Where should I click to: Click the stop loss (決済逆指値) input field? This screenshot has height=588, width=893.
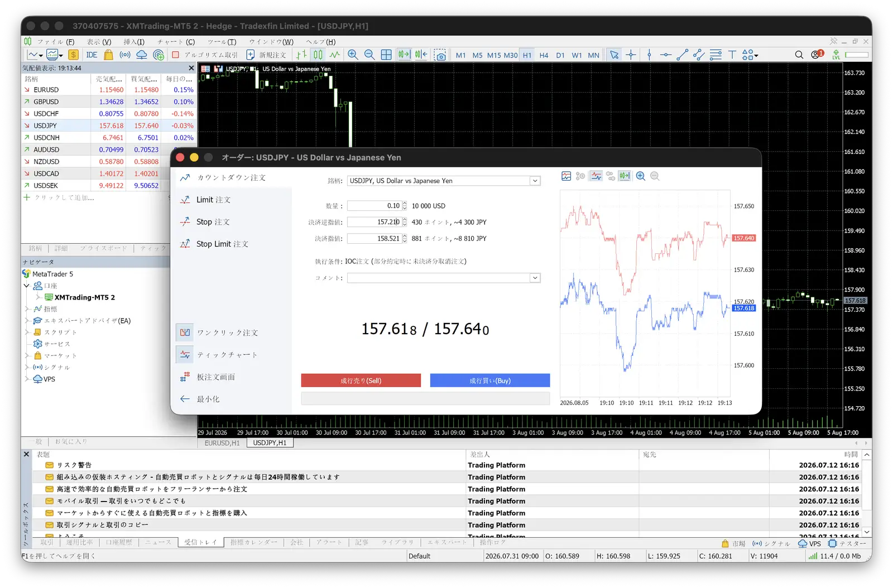coord(374,222)
